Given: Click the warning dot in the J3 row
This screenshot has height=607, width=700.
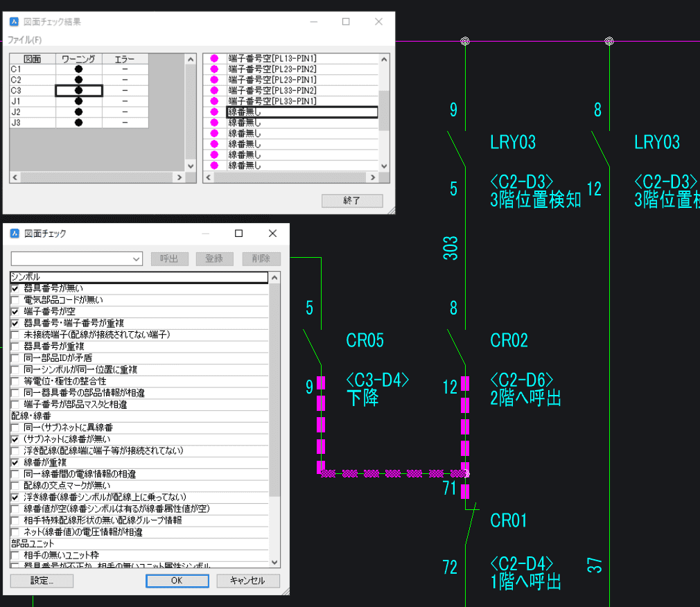Looking at the screenshot, I should pos(78,123).
